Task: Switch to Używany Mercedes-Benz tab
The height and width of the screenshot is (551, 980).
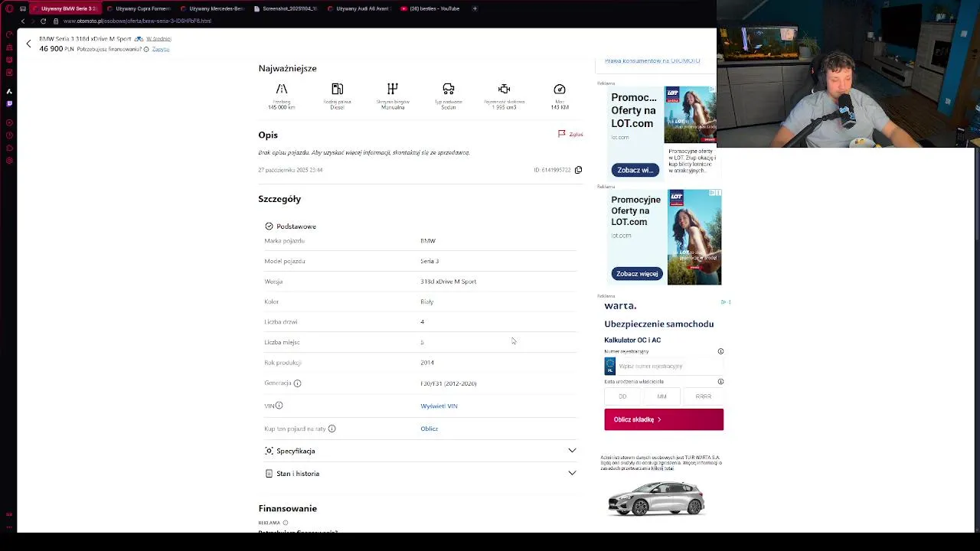Action: point(212,8)
